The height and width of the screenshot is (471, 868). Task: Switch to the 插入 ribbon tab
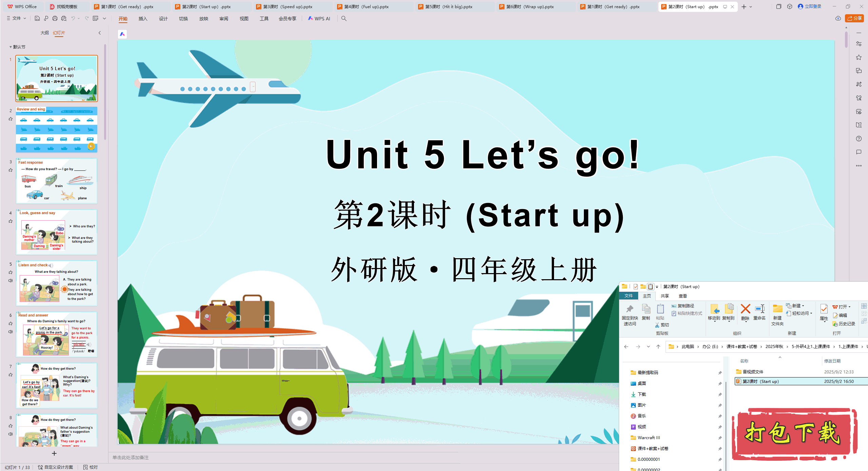tap(143, 19)
